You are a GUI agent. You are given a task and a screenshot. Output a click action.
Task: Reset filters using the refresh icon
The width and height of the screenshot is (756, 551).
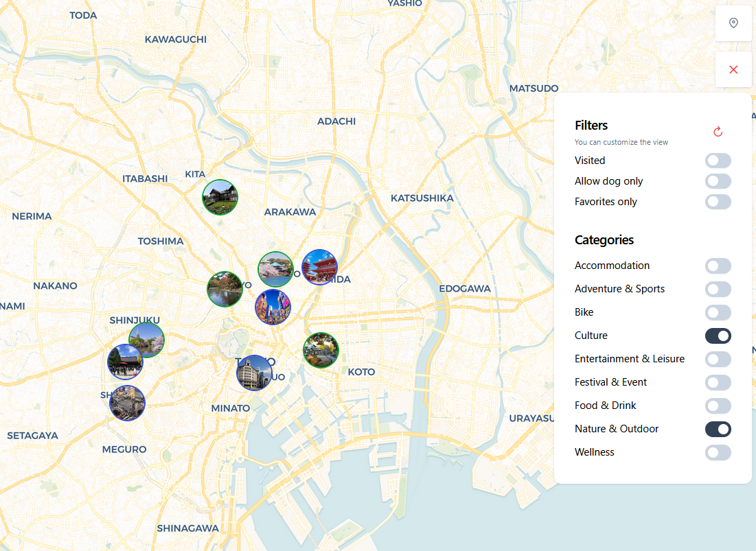(718, 131)
